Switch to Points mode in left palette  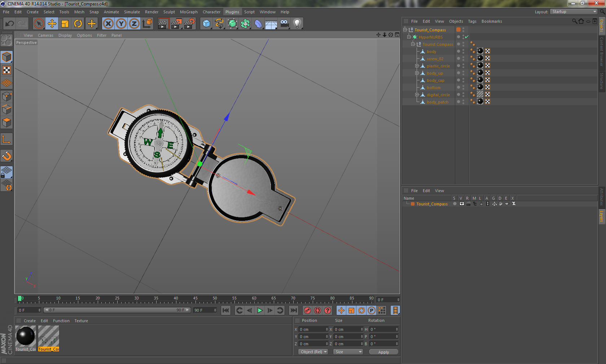[x=7, y=97]
